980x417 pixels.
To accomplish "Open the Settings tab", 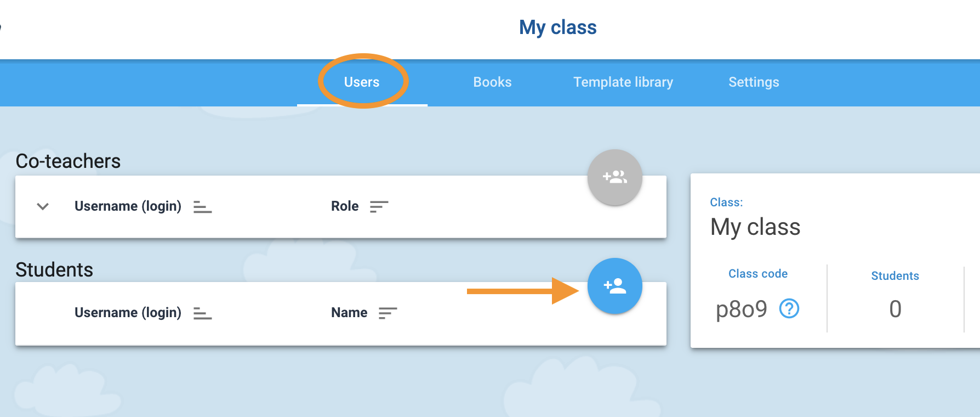I will [x=754, y=82].
